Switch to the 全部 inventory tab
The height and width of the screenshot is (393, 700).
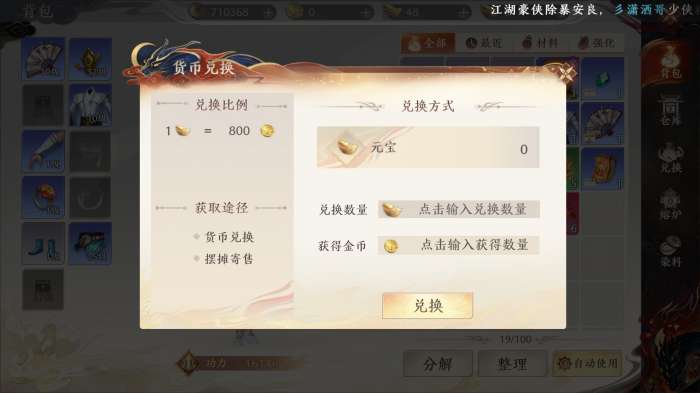pos(428,43)
